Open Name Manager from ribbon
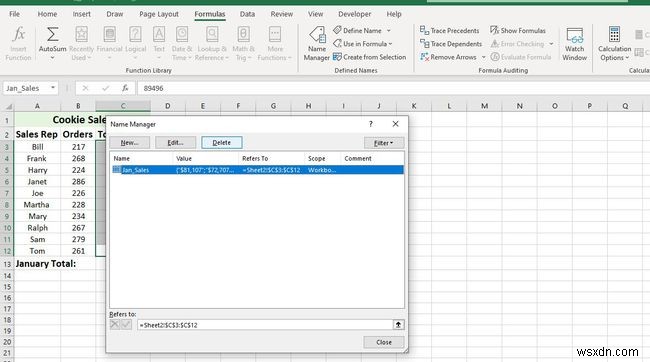 click(x=317, y=44)
